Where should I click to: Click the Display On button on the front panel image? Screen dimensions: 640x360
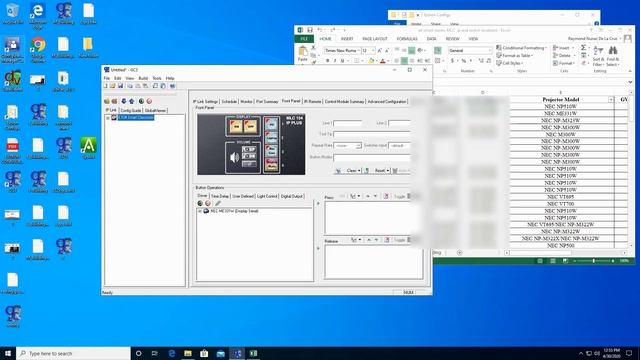coord(236,127)
